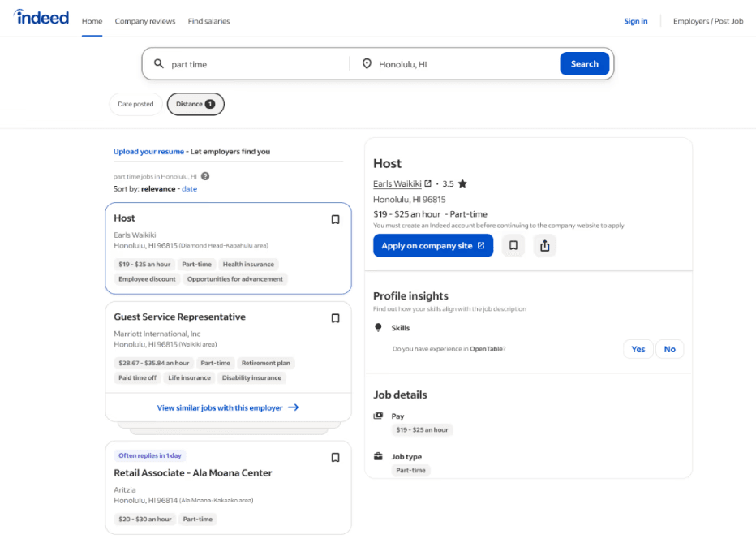Sort results by date
Viewport: 756px width, 539px height.
[x=190, y=188]
